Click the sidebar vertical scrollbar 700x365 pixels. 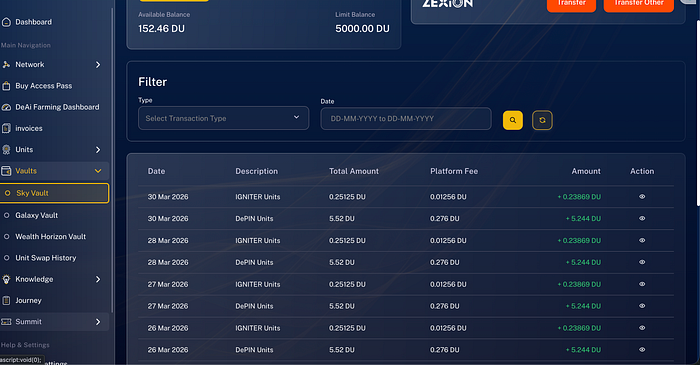(x=112, y=161)
